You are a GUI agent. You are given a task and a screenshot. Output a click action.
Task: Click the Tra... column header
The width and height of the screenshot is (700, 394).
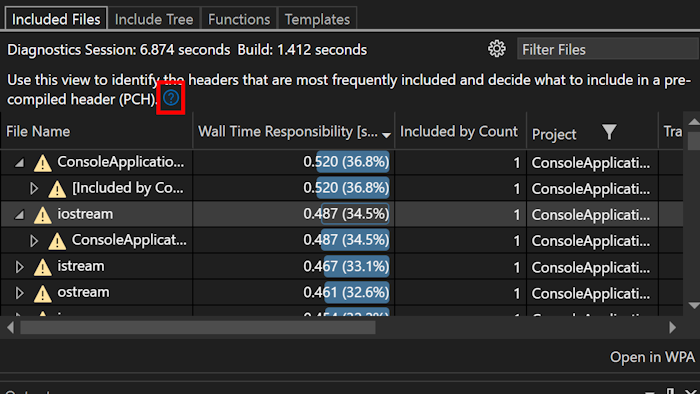tap(672, 131)
